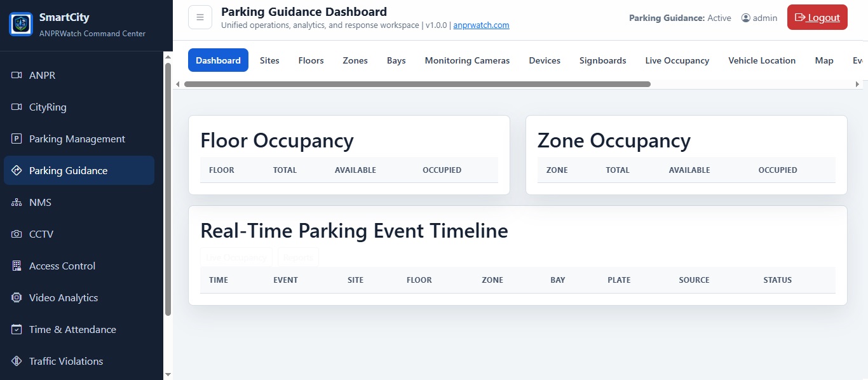Click the SOURCE column header
Screen dimensions: 868x380
pyautogui.click(x=694, y=280)
